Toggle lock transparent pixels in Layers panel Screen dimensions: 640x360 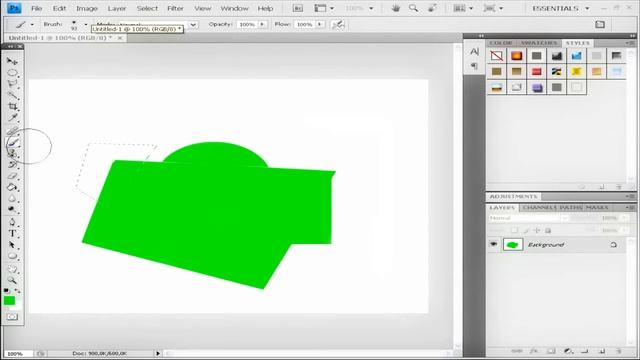click(x=514, y=231)
